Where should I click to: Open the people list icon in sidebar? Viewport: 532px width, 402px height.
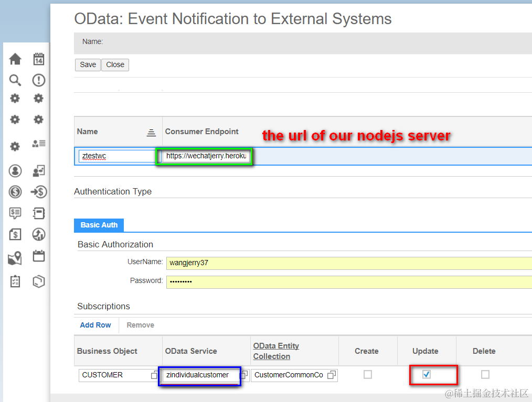39,144
